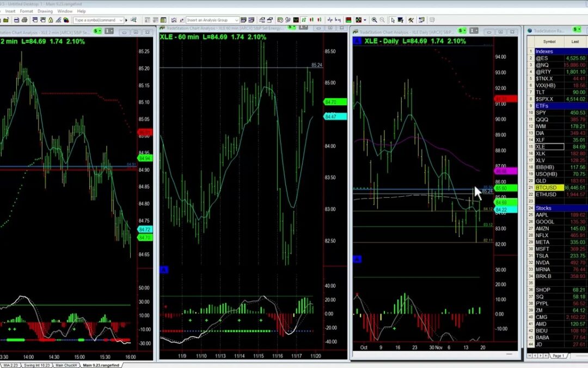Click the blue marker on 60 min indicator pane
Screen dimensions: 588x368
164,270
